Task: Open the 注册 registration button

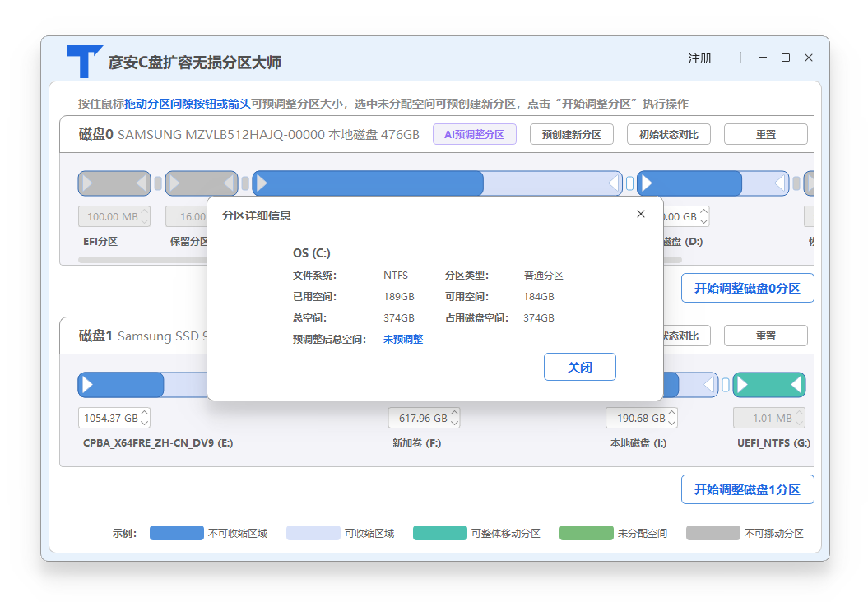Action: [699, 58]
